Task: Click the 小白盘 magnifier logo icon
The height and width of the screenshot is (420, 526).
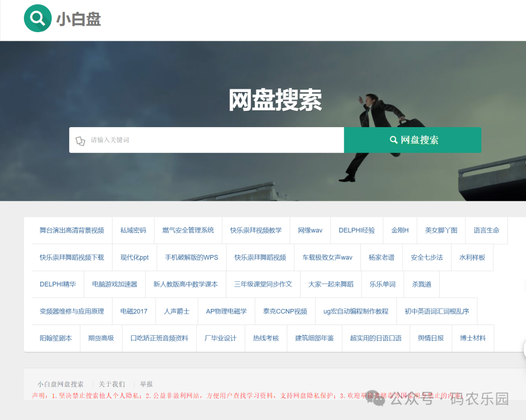Action: pyautogui.click(x=38, y=18)
